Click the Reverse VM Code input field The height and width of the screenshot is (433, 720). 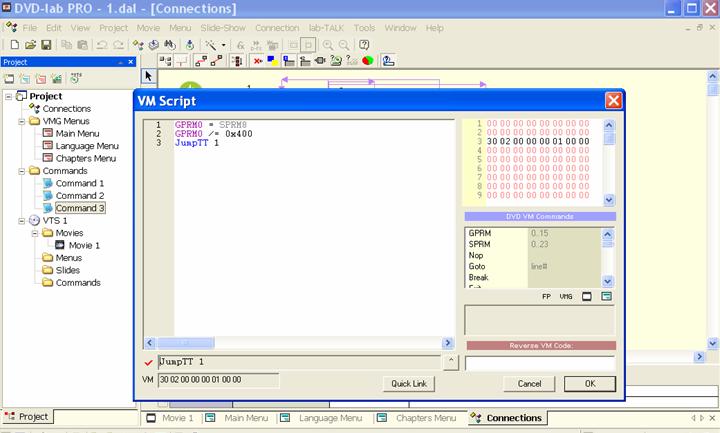pyautogui.click(x=540, y=363)
